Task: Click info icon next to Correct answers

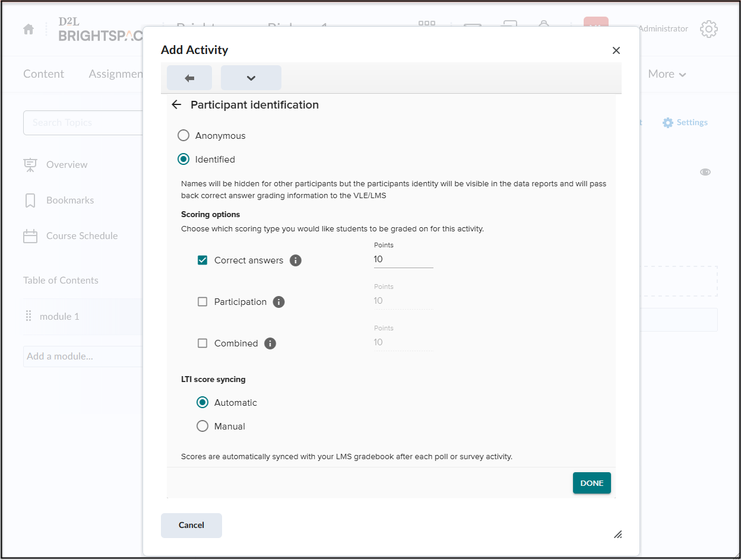Action: (x=295, y=260)
